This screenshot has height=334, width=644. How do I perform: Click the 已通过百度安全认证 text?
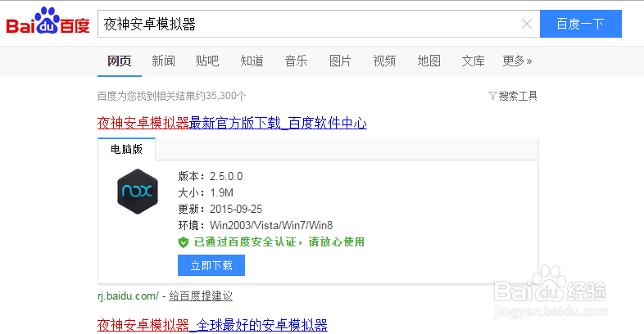279,242
